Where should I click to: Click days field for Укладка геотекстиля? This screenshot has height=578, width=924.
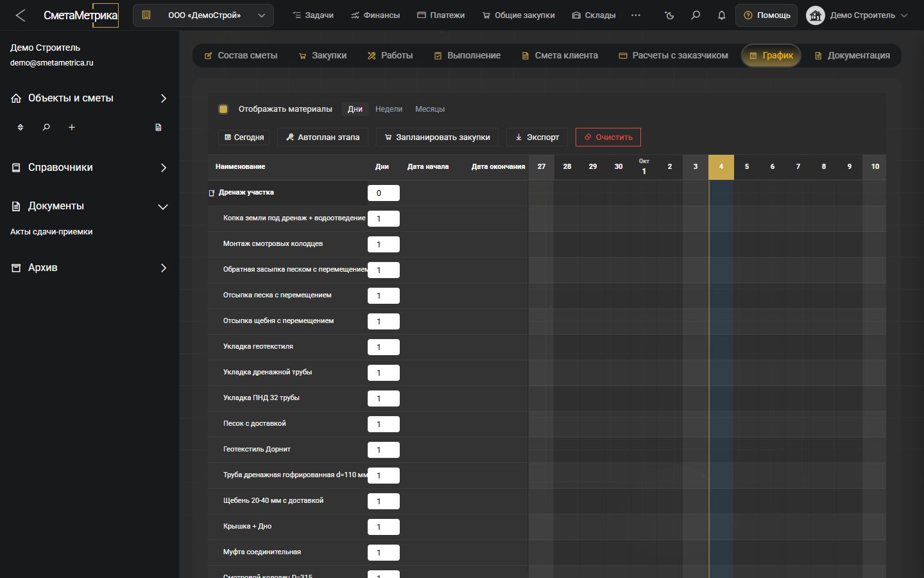[384, 347]
